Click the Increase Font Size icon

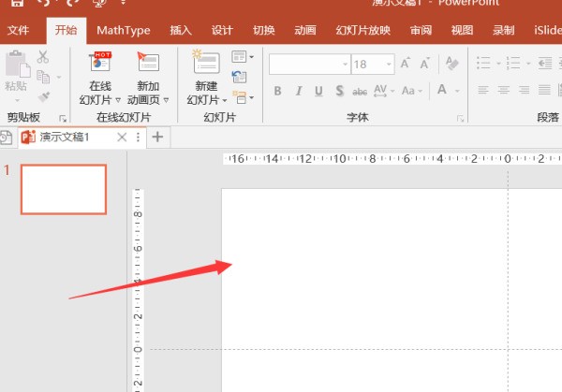click(406, 65)
